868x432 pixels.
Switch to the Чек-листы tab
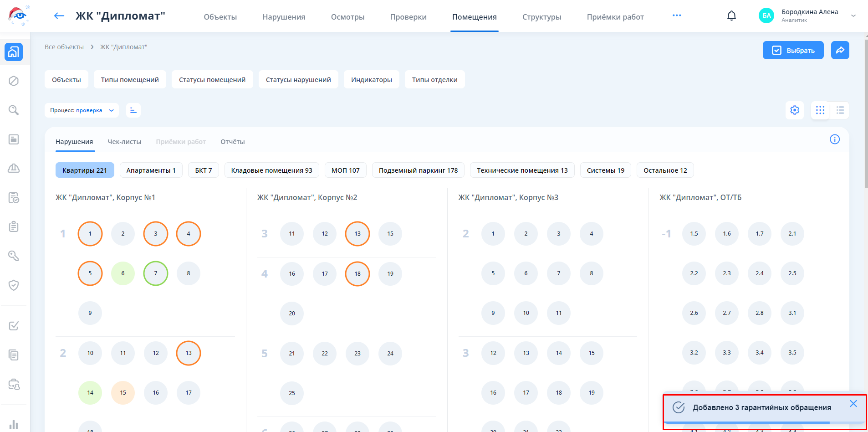point(124,142)
